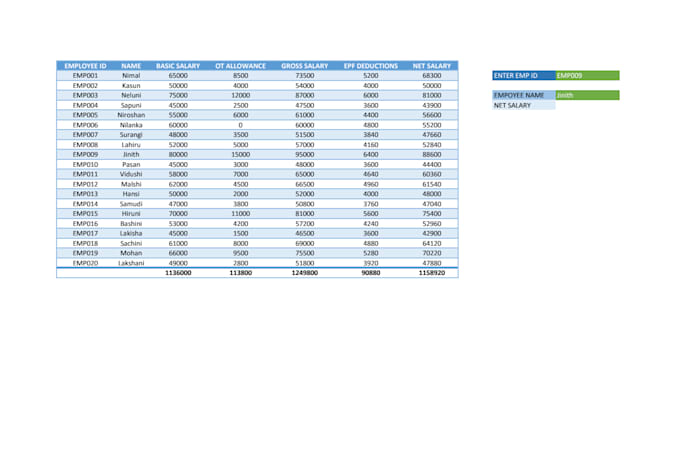The image size is (680, 459).
Task: Click the name Samudi
Action: click(x=131, y=204)
